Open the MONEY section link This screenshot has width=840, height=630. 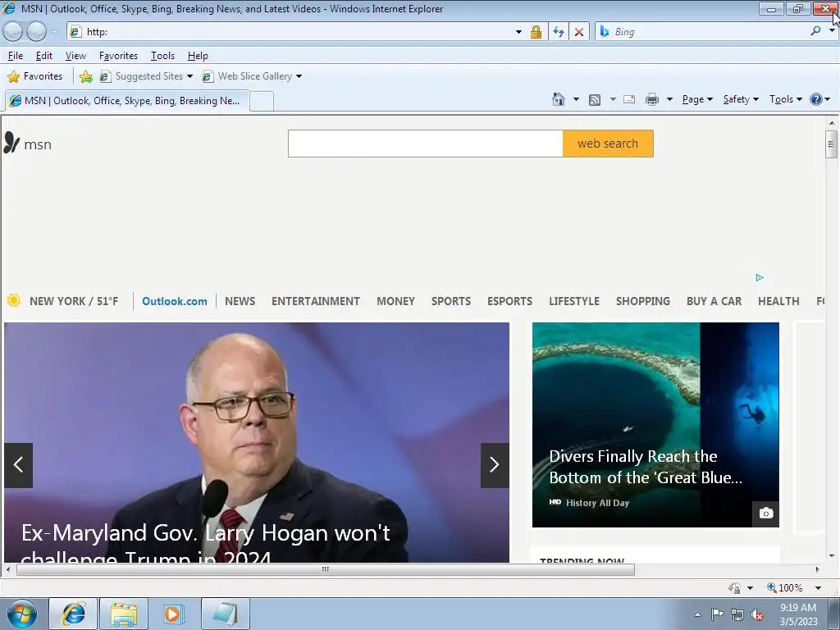pos(396,301)
